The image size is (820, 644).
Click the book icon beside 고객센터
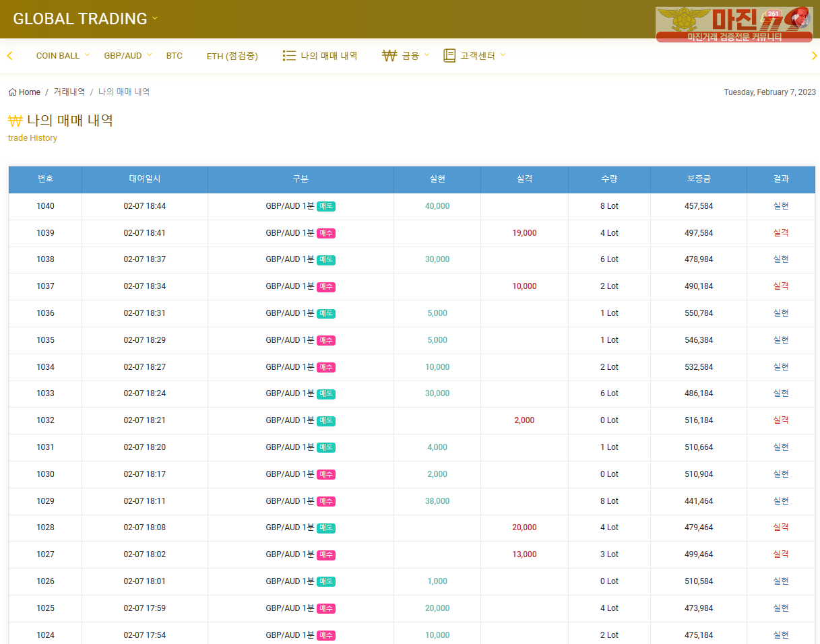point(449,56)
